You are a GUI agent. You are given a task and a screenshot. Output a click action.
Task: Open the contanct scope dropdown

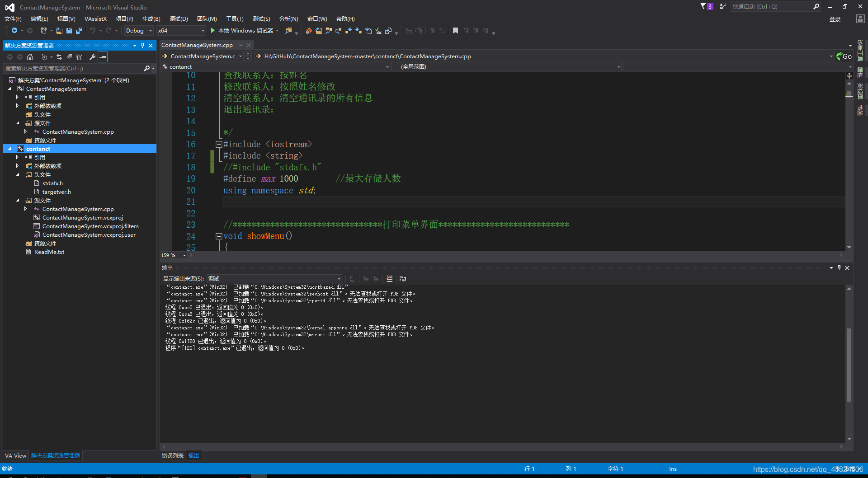(x=276, y=67)
